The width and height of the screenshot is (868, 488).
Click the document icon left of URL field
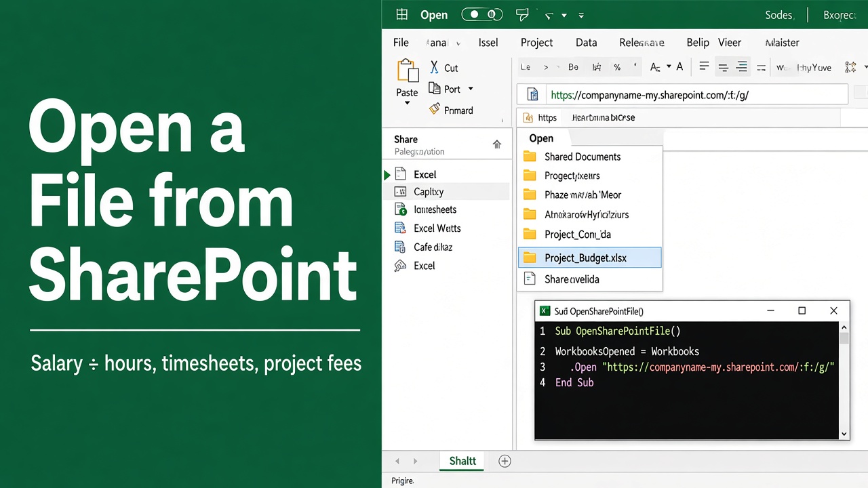point(533,95)
